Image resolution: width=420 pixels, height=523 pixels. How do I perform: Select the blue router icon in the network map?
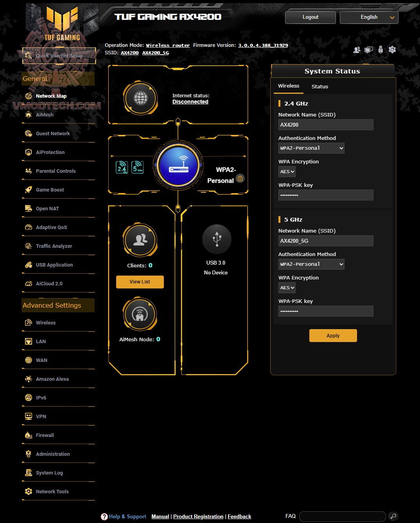pos(178,165)
